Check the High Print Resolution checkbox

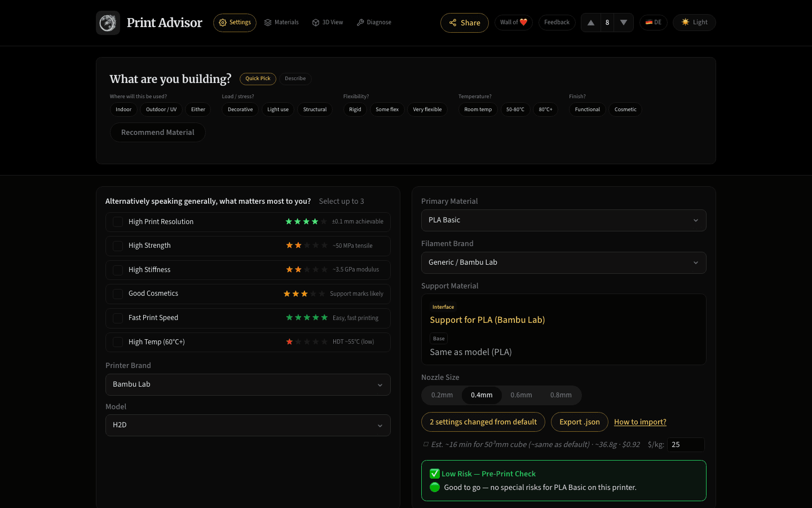pyautogui.click(x=118, y=222)
